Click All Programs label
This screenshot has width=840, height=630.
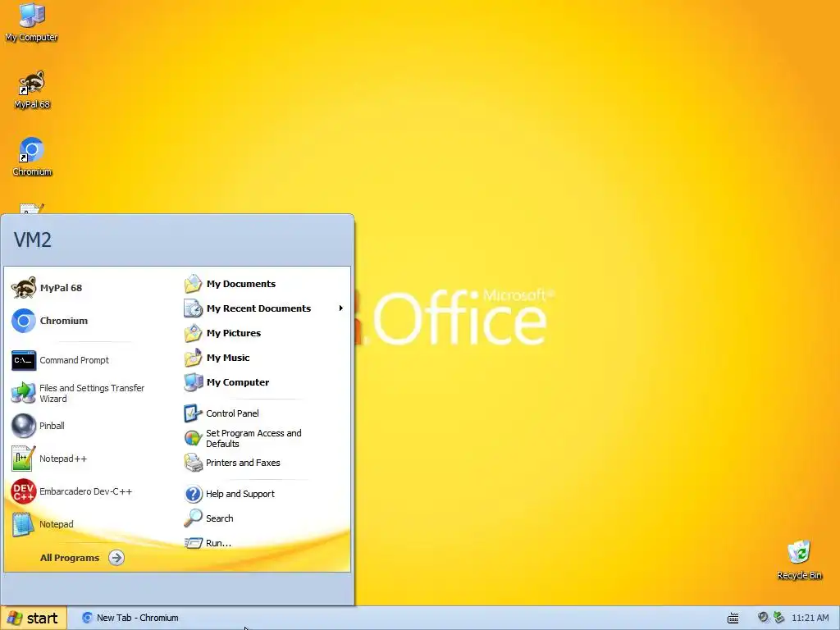70,558
